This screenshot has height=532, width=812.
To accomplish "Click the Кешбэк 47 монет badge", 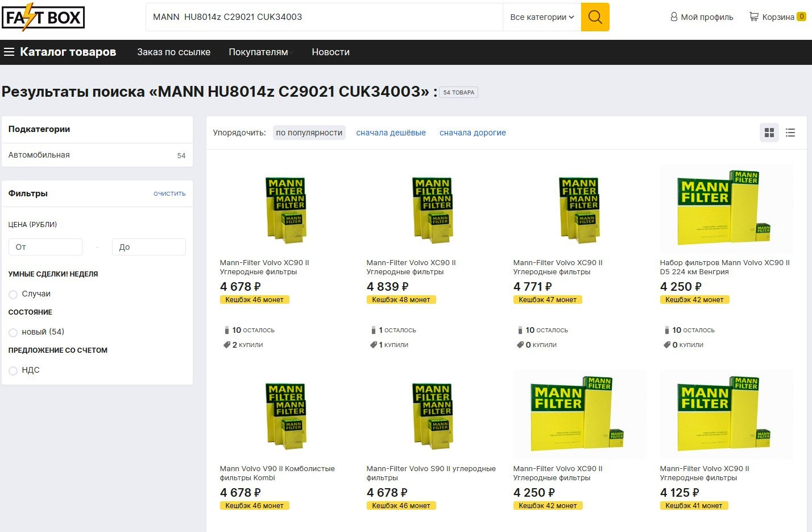I will point(548,300).
